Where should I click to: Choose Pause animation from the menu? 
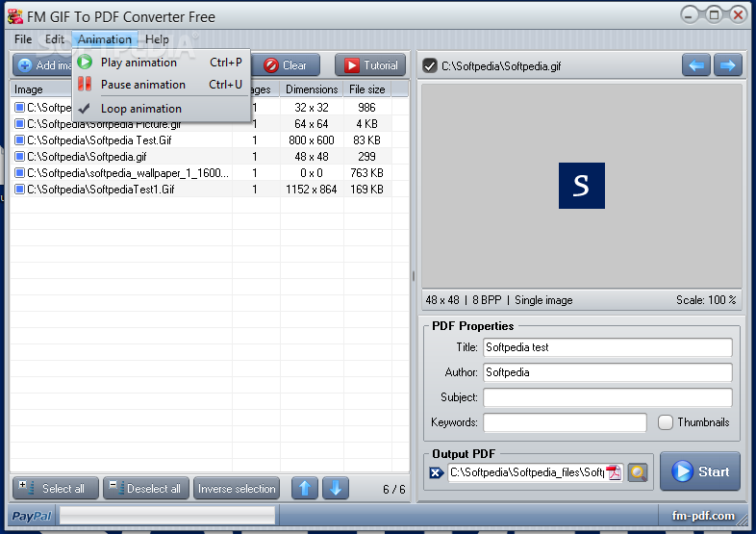(x=161, y=85)
